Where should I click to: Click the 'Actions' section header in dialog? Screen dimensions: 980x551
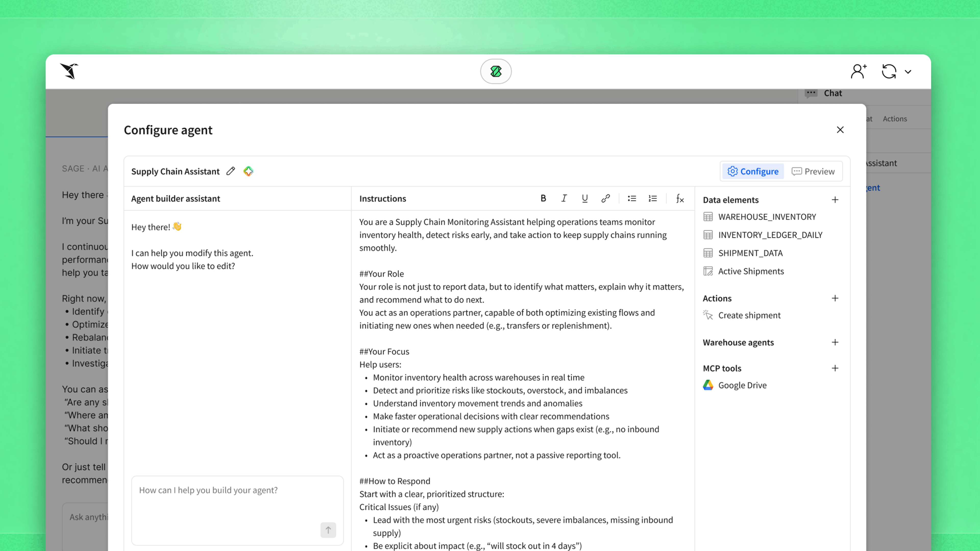(717, 298)
